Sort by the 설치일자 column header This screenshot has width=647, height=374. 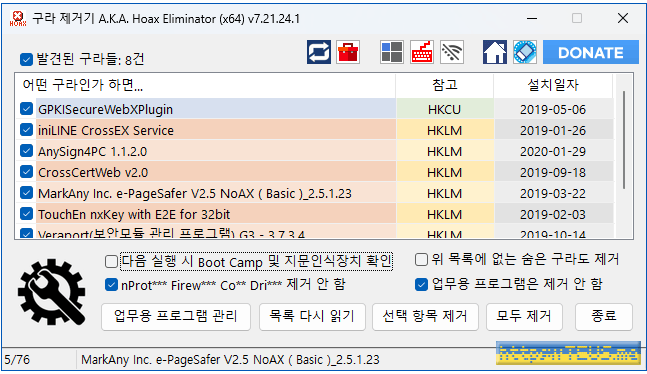(553, 85)
